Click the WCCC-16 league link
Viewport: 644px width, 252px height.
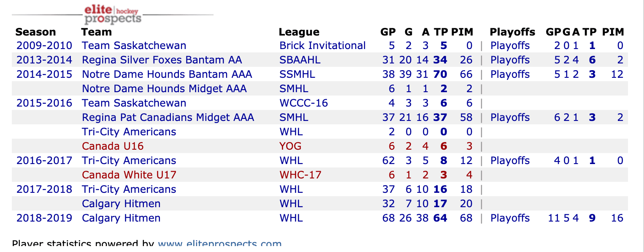tap(303, 103)
